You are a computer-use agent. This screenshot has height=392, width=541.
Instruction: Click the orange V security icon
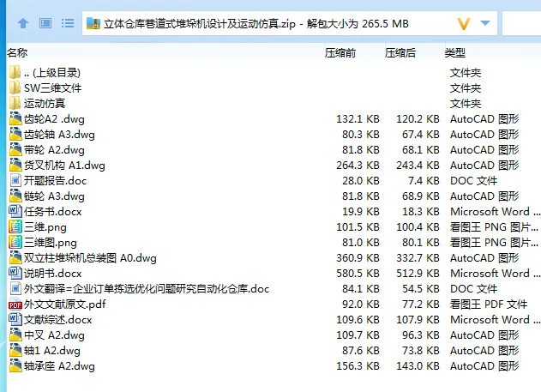(463, 23)
